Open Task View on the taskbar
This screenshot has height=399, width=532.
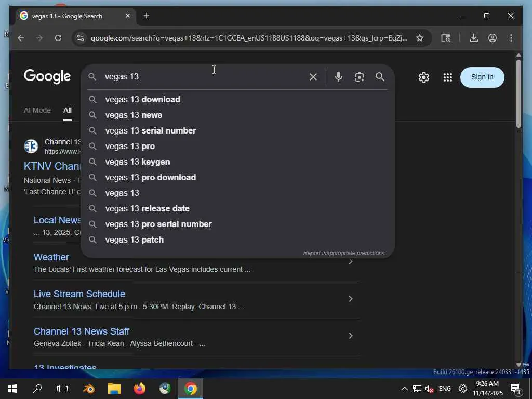tap(62, 389)
